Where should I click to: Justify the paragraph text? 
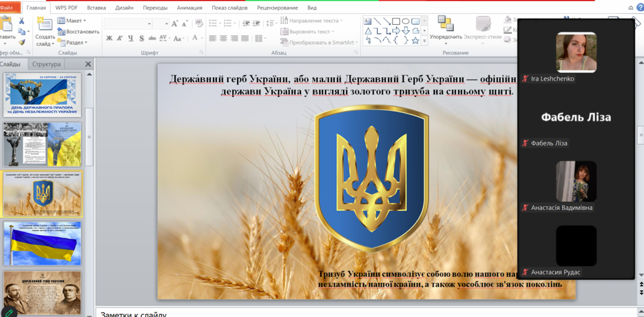(245, 38)
